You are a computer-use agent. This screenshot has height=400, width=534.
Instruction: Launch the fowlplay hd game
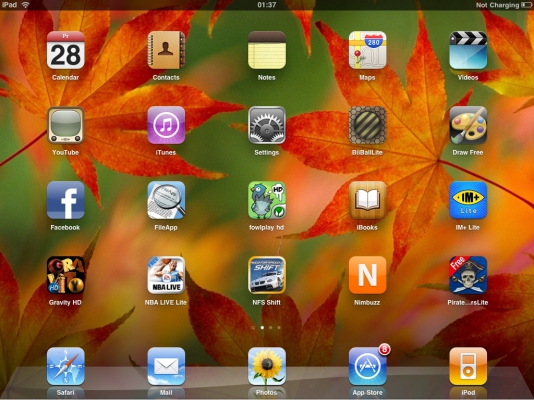pyautogui.click(x=267, y=200)
